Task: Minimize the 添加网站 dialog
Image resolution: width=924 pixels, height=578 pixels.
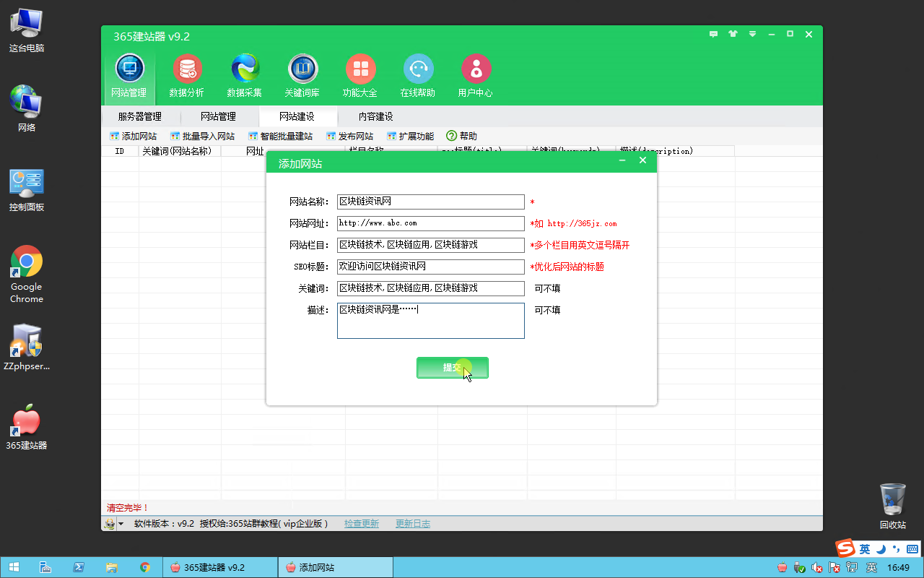Action: click(x=622, y=160)
